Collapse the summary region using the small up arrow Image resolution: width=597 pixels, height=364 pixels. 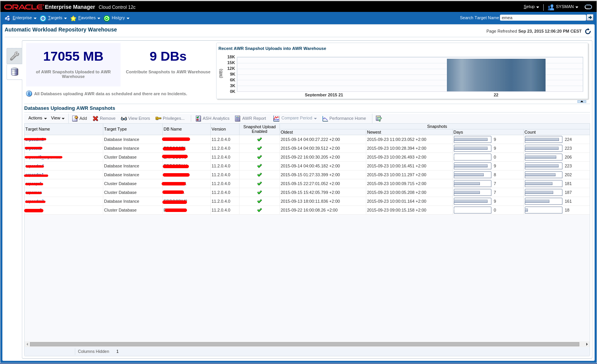pyautogui.click(x=582, y=101)
